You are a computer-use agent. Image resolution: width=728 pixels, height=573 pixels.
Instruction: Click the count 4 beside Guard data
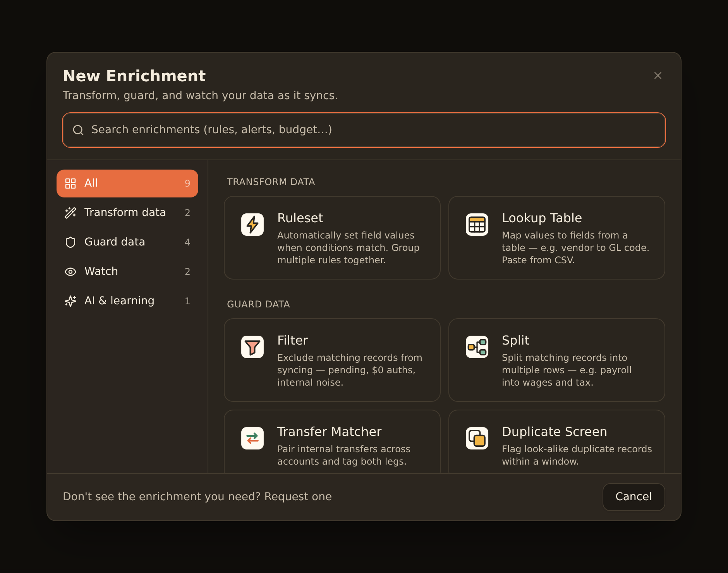pos(187,242)
